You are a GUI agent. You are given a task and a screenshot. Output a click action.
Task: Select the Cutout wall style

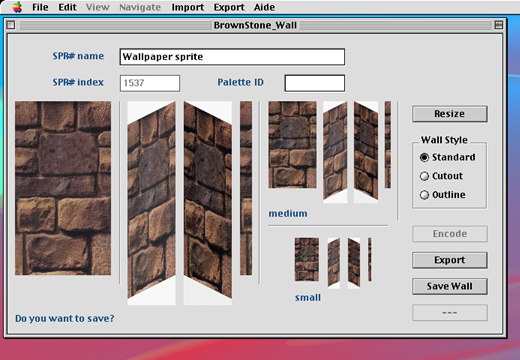coord(441,176)
